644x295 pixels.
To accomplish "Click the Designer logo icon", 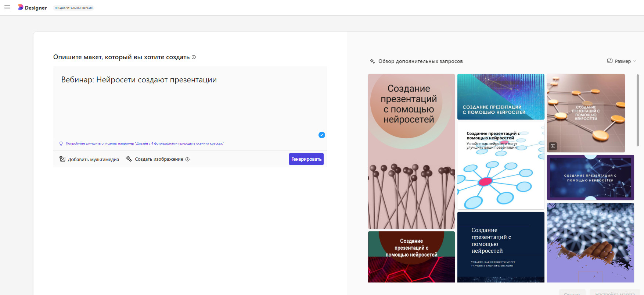I will pyautogui.click(x=21, y=7).
